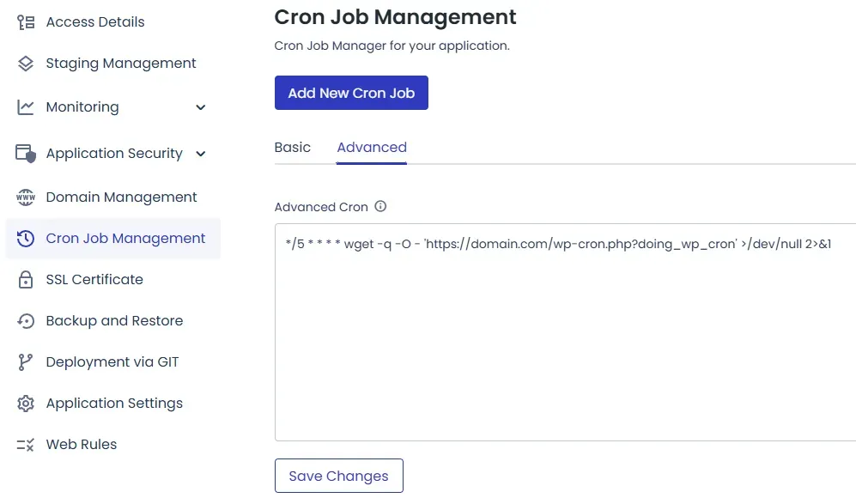Click the Web Rules icon
Screen dimensions: 856x504
point(26,445)
